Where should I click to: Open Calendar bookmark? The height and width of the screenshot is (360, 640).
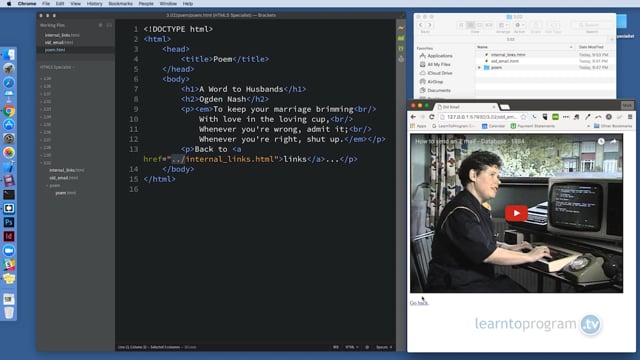tap(493, 126)
